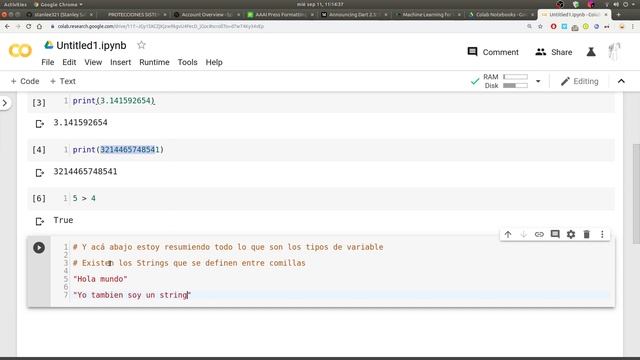The height and width of the screenshot is (360, 640).
Task: Expand left sidebar panel
Action: tap(5, 103)
